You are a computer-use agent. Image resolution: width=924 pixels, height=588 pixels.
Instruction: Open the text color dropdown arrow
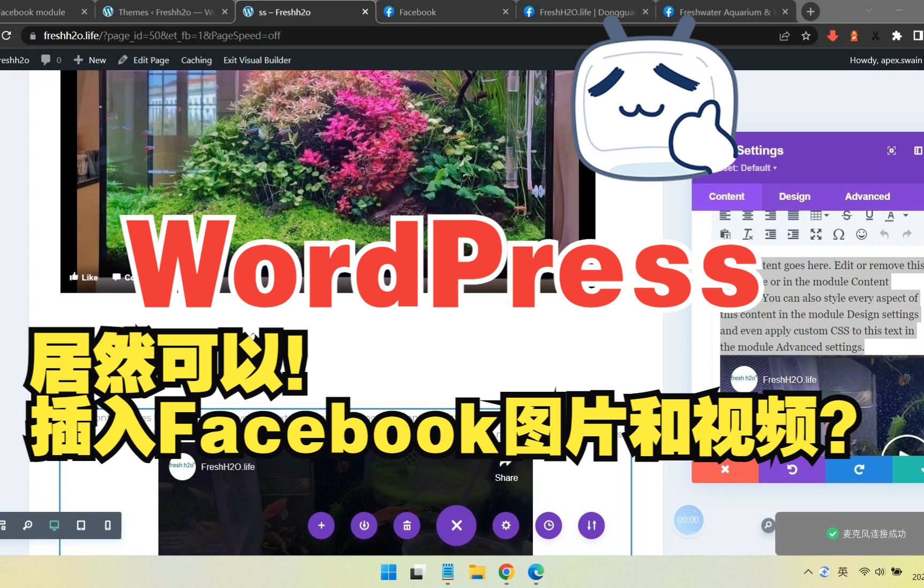pyautogui.click(x=906, y=215)
